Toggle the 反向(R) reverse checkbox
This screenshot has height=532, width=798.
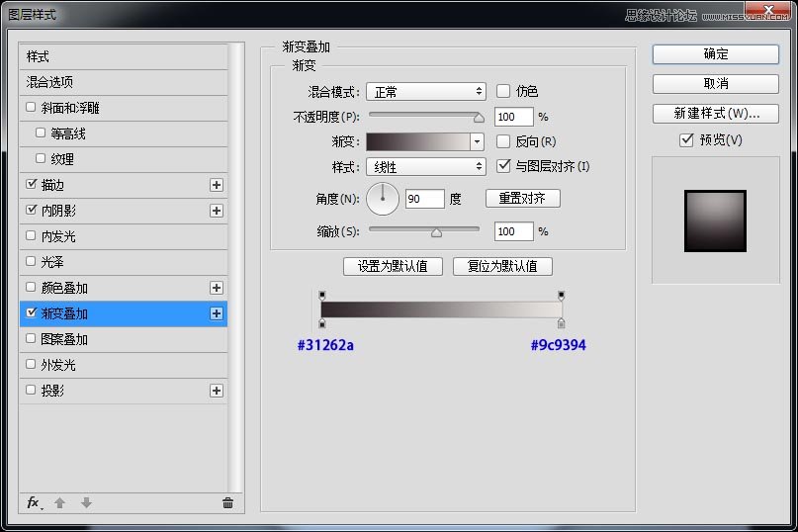tap(502, 141)
